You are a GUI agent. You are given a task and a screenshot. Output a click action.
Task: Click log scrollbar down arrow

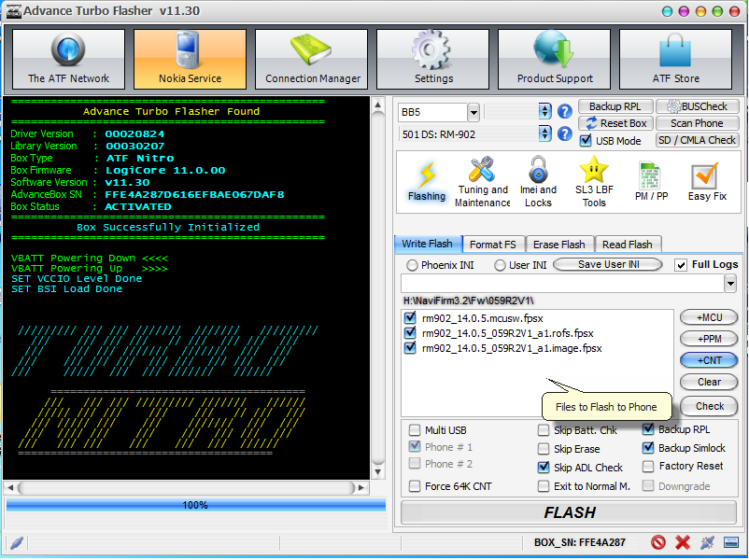click(x=378, y=472)
